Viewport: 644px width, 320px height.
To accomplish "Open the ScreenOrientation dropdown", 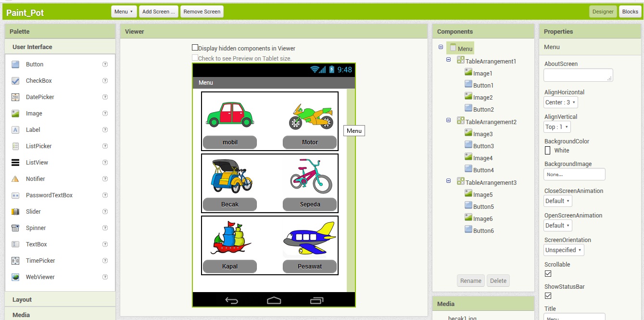I will [563, 250].
